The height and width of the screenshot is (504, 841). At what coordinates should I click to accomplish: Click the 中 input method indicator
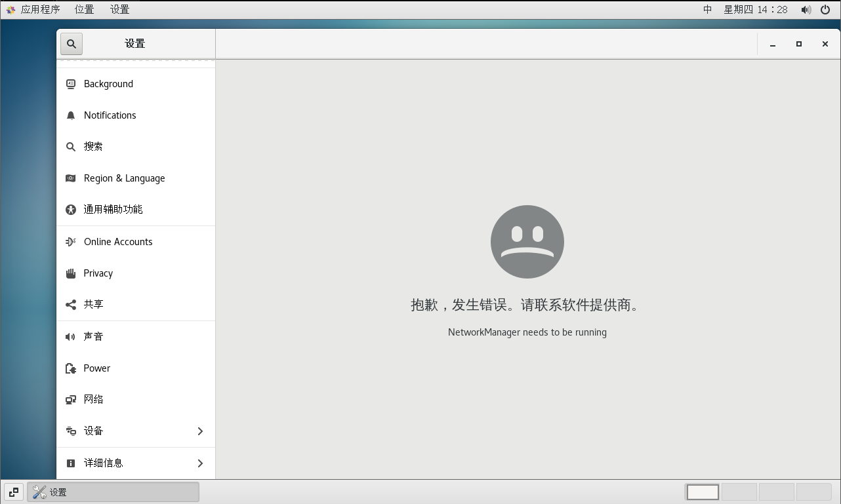(x=708, y=9)
